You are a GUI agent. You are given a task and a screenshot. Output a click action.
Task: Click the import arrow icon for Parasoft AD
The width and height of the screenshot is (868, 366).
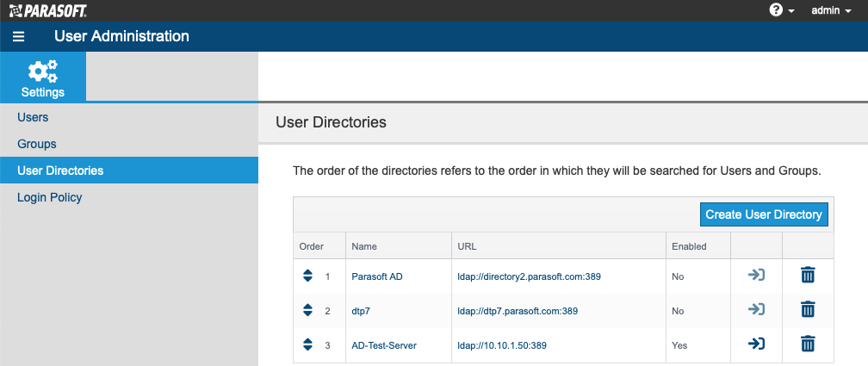coord(756,275)
